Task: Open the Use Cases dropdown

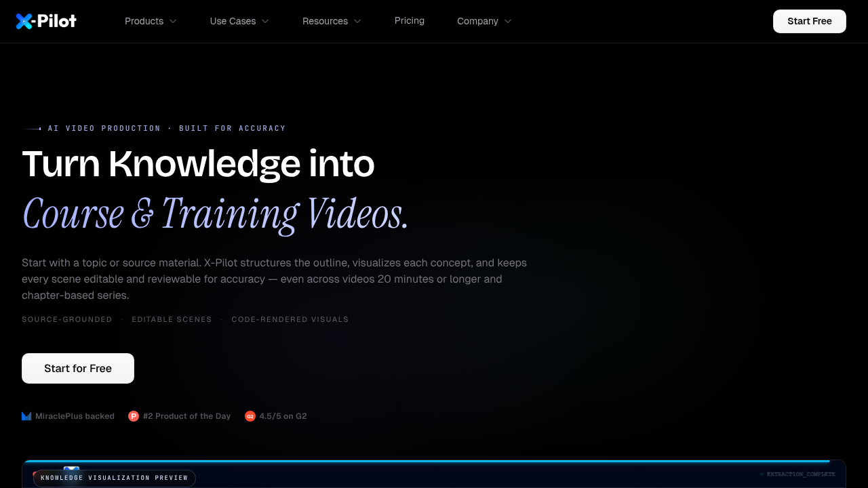Action: click(239, 21)
